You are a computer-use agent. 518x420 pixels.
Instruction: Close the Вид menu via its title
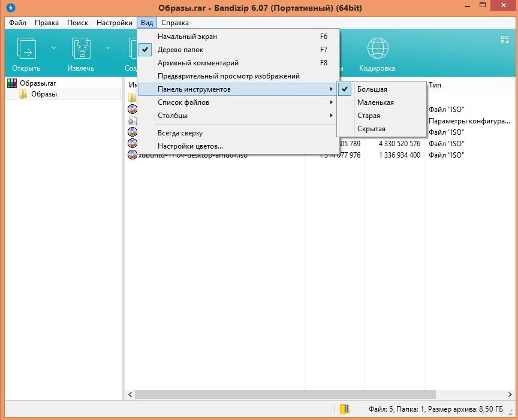[x=147, y=23]
